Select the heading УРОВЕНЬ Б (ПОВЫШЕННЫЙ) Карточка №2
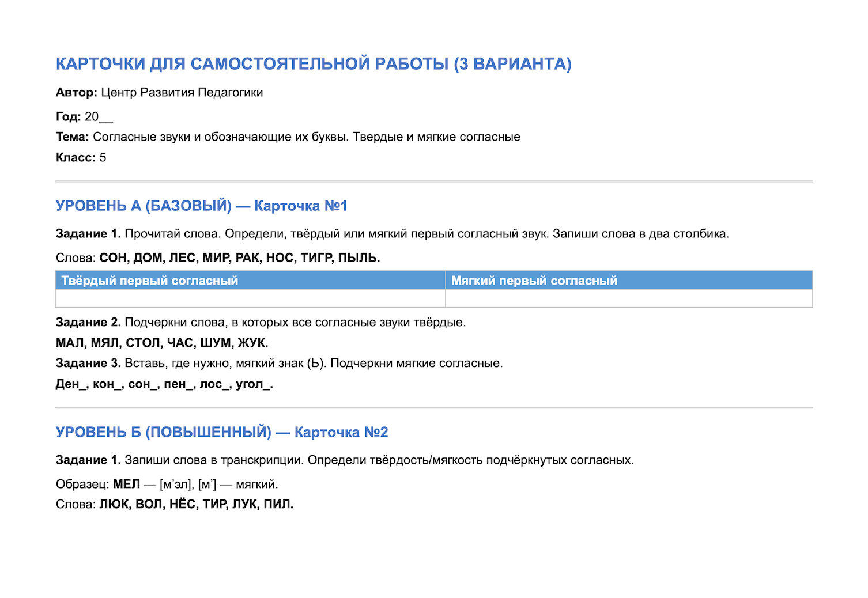Viewport: 868px width, 598px height. coord(222,432)
